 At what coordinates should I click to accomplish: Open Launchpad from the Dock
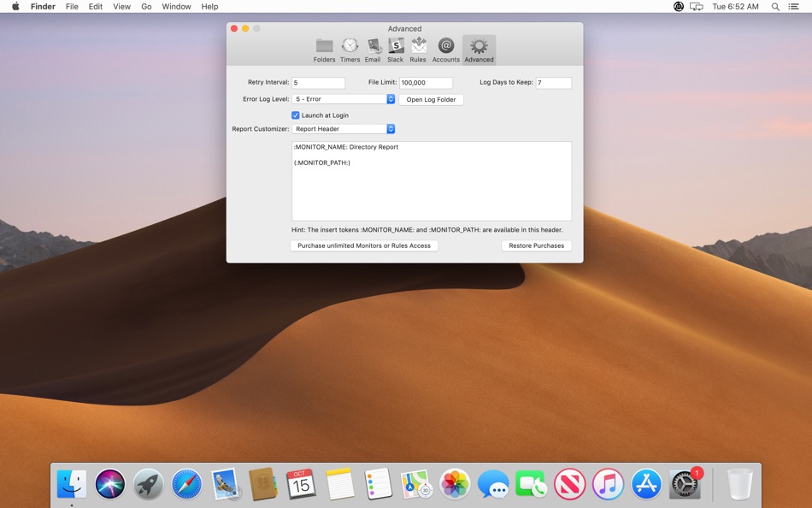click(148, 484)
